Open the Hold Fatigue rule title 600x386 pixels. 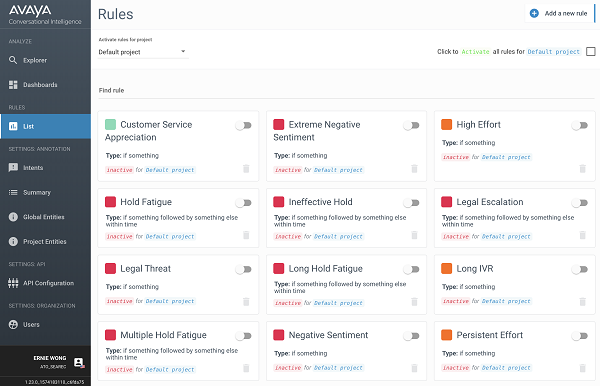click(146, 202)
